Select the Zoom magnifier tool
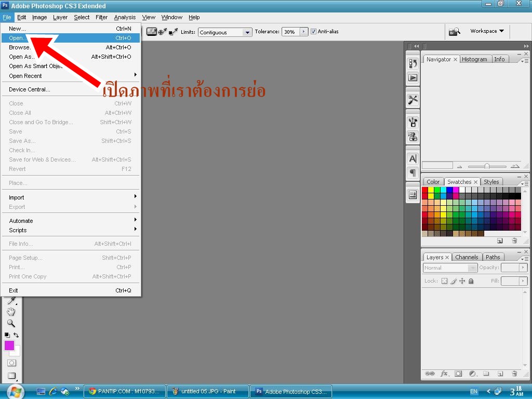Screen dimensions: 532x399 point(11,323)
